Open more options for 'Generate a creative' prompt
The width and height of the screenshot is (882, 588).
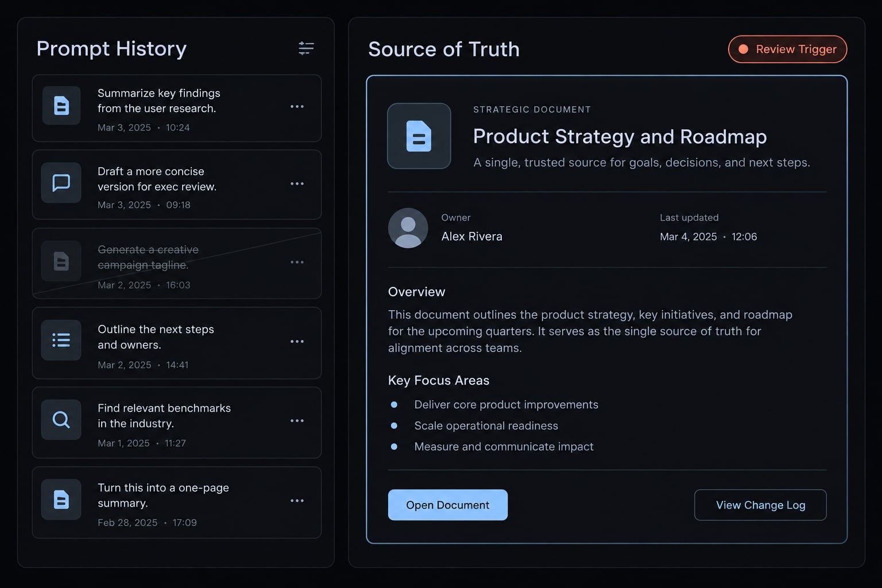click(297, 262)
